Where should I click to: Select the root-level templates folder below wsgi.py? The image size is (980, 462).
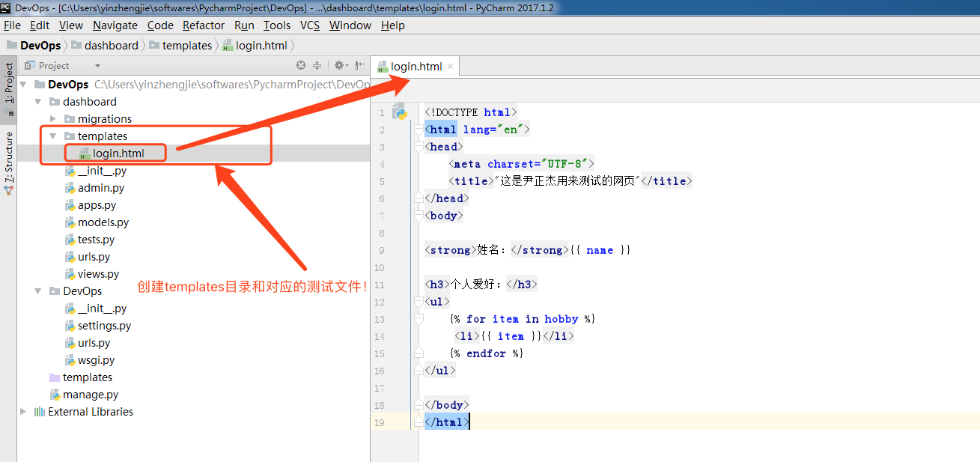click(x=88, y=377)
